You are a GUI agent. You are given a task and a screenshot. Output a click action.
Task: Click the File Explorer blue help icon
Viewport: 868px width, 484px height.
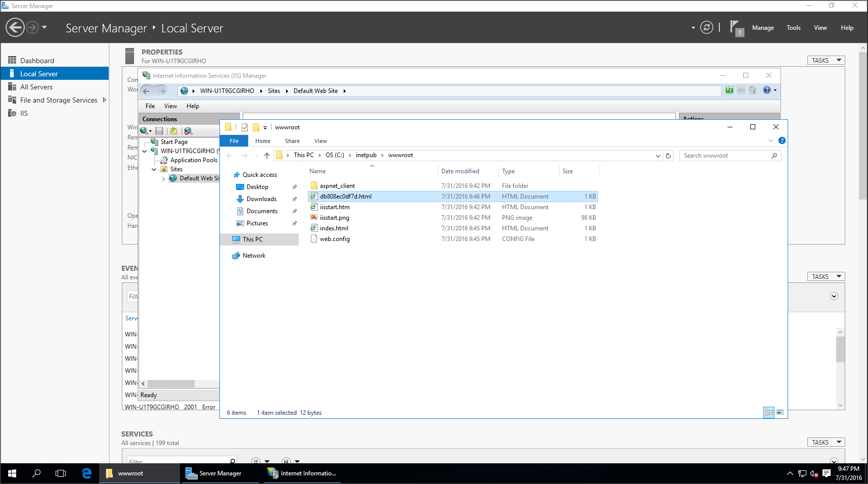[x=782, y=141]
